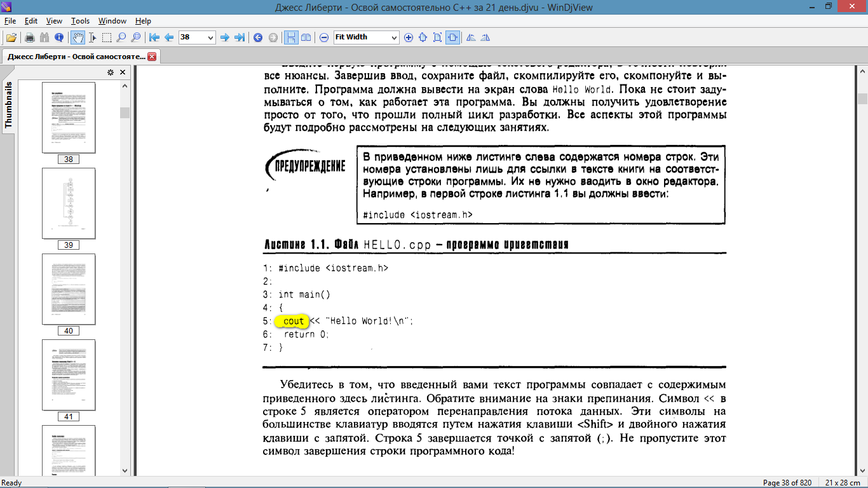
Task: Navigate forward in view history
Action: (273, 37)
